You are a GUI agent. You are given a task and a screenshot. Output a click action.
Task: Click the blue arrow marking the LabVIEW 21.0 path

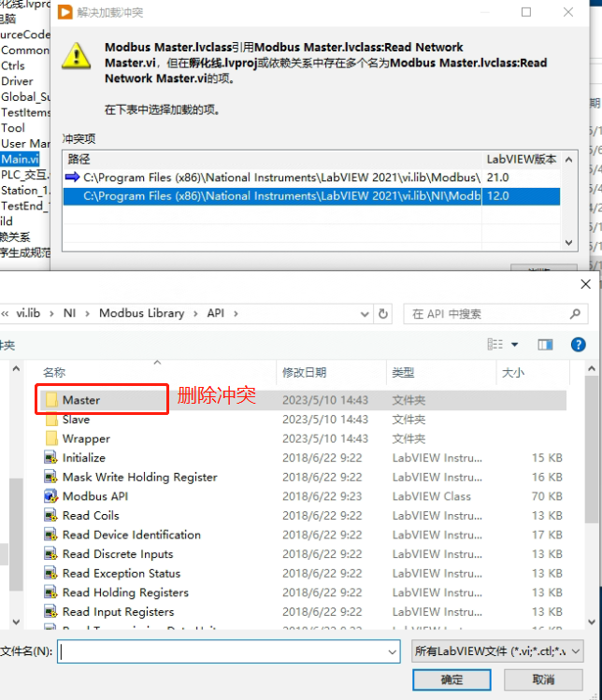point(72,178)
